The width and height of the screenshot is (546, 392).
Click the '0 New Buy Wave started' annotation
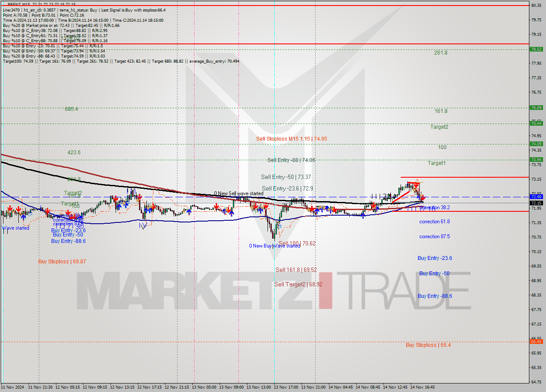[275, 246]
